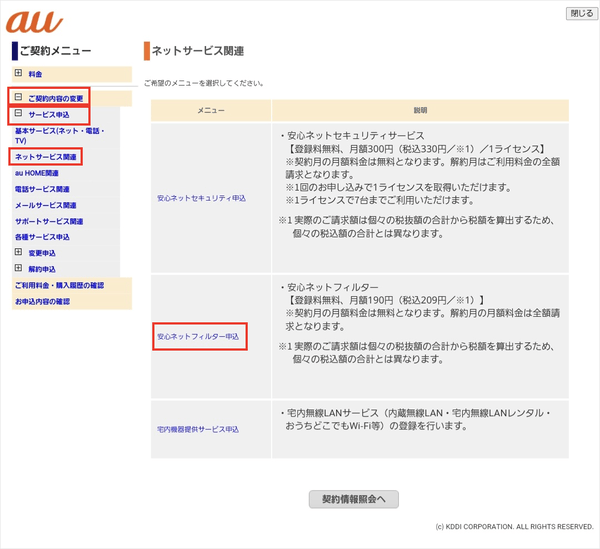Viewport: 600px width, 549px height.
Task: Collapse the サービス申込 submenu
Action: 18,115
